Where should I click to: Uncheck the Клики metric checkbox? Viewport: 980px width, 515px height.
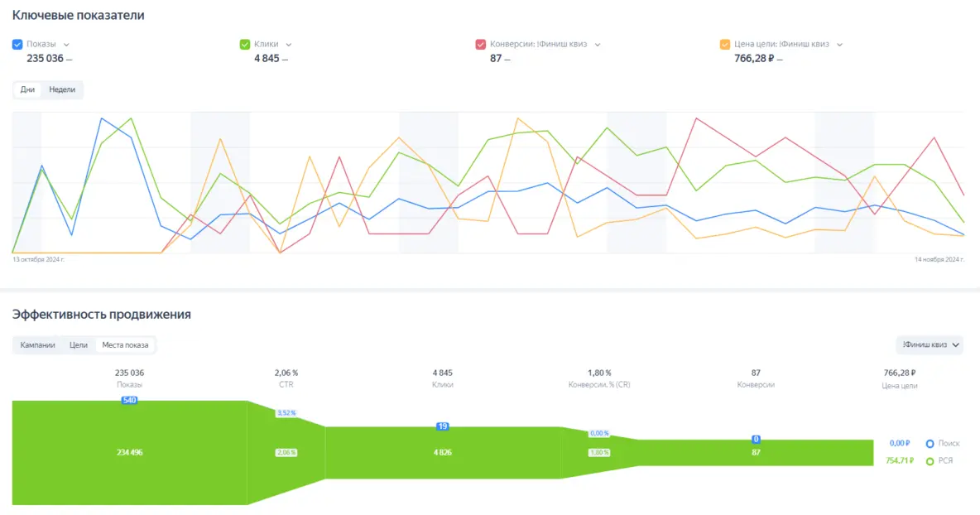pos(245,45)
